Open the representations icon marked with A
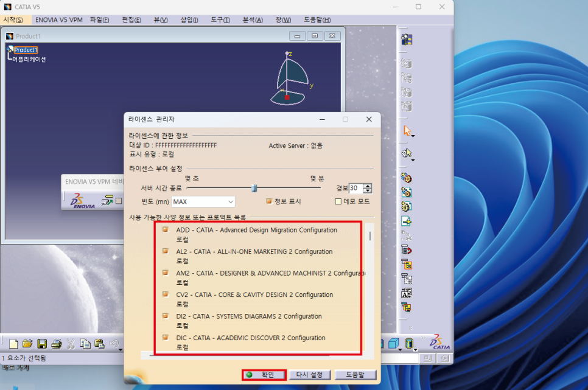This screenshot has height=390, width=588. (x=407, y=293)
